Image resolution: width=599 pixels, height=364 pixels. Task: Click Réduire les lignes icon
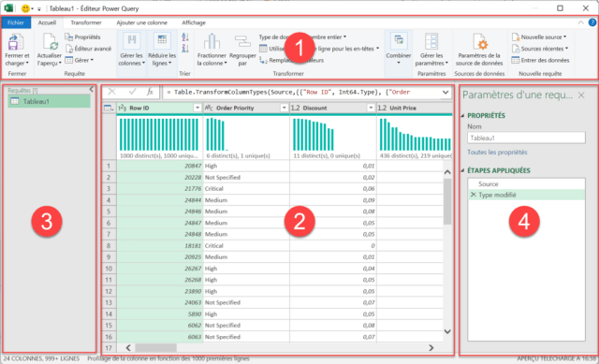(162, 41)
